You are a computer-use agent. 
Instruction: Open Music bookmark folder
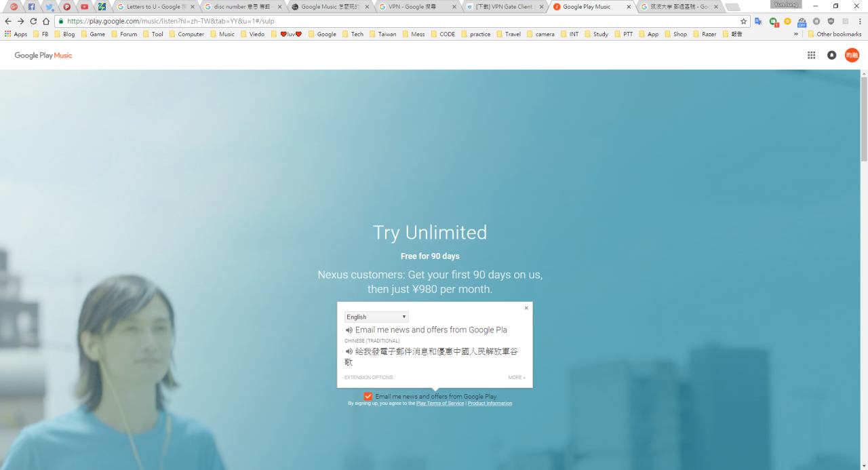pyautogui.click(x=222, y=34)
